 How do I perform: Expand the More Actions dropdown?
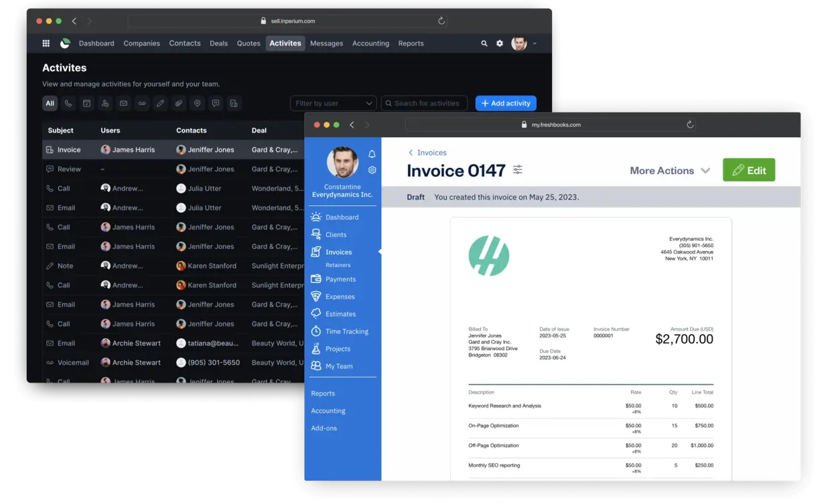[669, 171]
